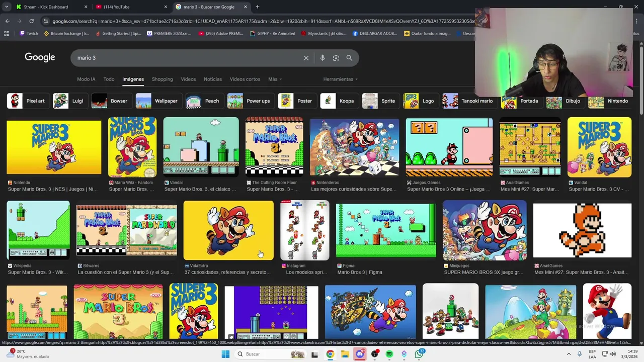644x362 pixels.
Task: Filter images by Koopa chip
Action: click(x=339, y=101)
